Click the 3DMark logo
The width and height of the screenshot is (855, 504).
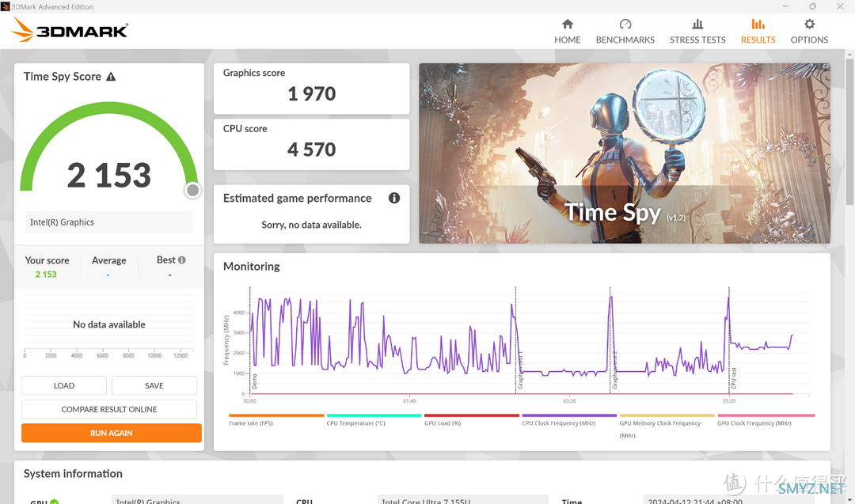coord(70,30)
